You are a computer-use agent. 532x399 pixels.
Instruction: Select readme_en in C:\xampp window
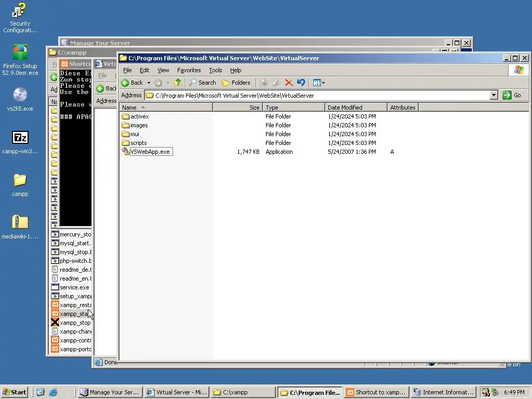click(x=71, y=278)
